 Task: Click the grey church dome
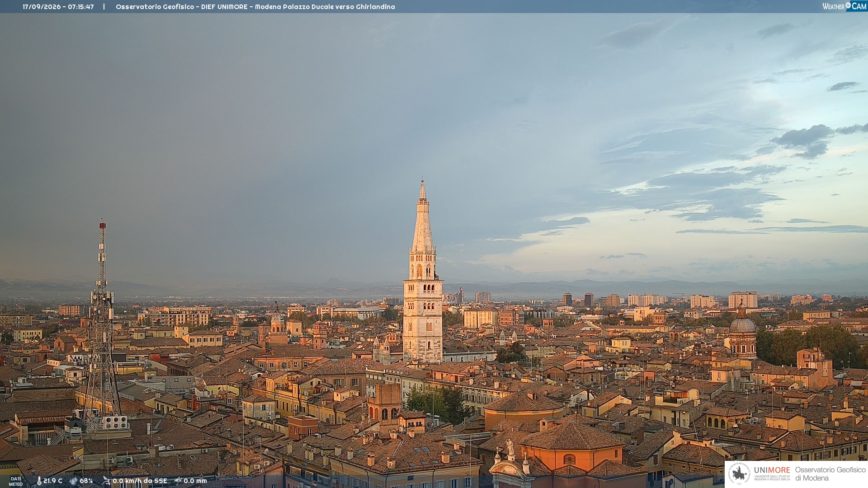(743, 324)
